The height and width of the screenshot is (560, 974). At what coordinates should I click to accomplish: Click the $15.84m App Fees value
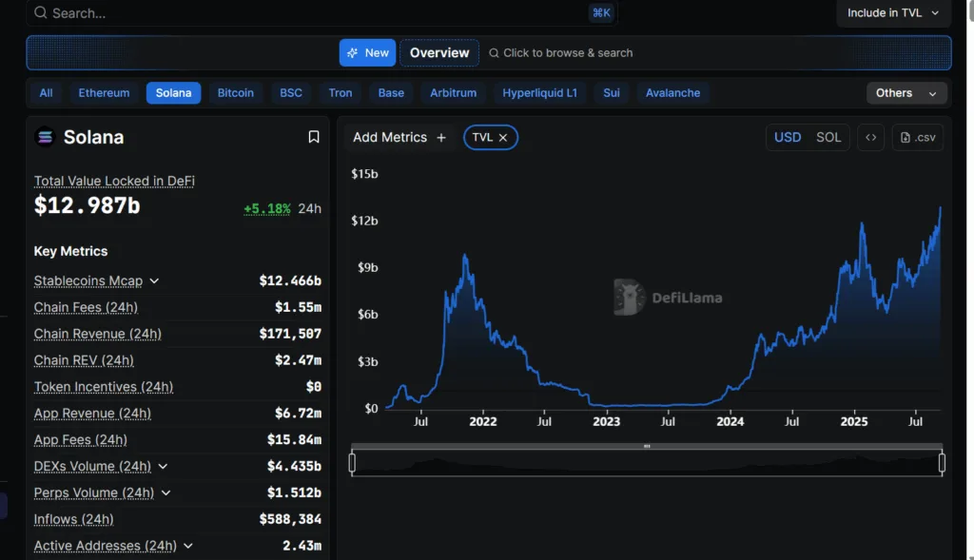(295, 440)
